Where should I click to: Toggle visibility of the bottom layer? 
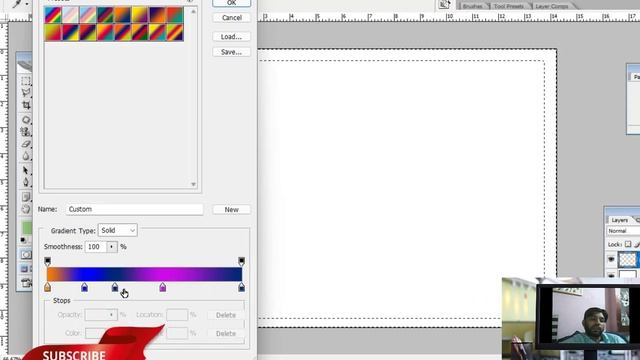click(x=611, y=276)
